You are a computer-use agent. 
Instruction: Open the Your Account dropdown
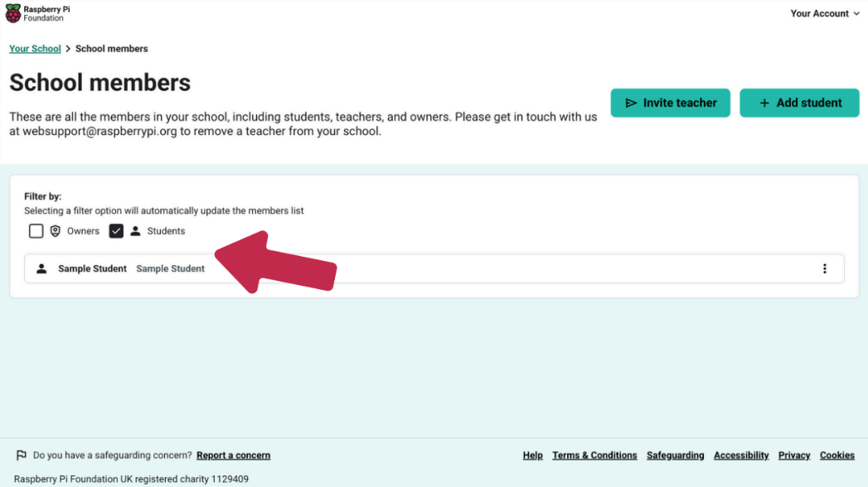tap(824, 13)
